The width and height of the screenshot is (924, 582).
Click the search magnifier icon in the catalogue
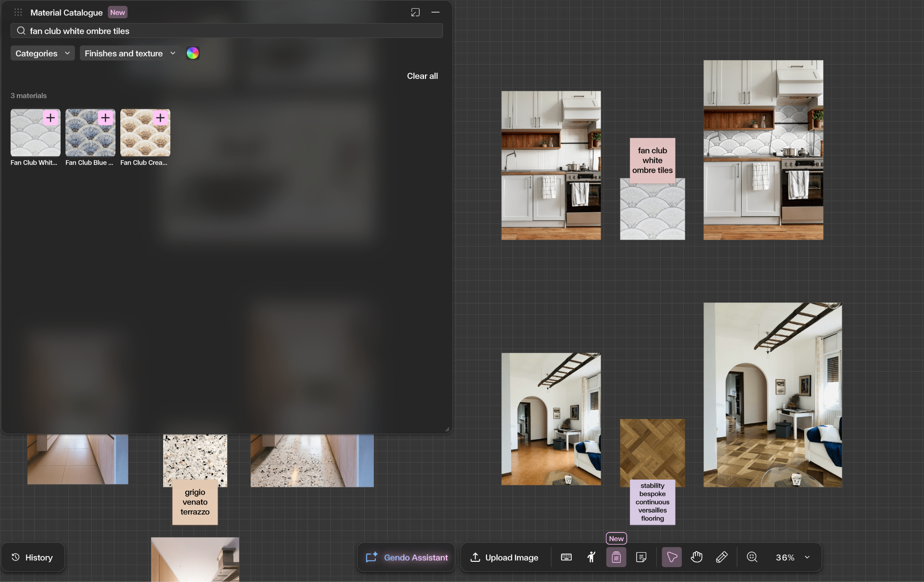pyautogui.click(x=21, y=31)
